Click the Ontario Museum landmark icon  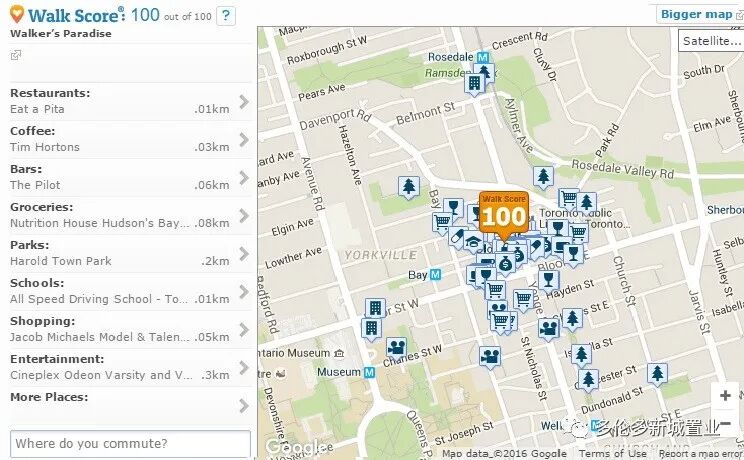click(x=339, y=353)
